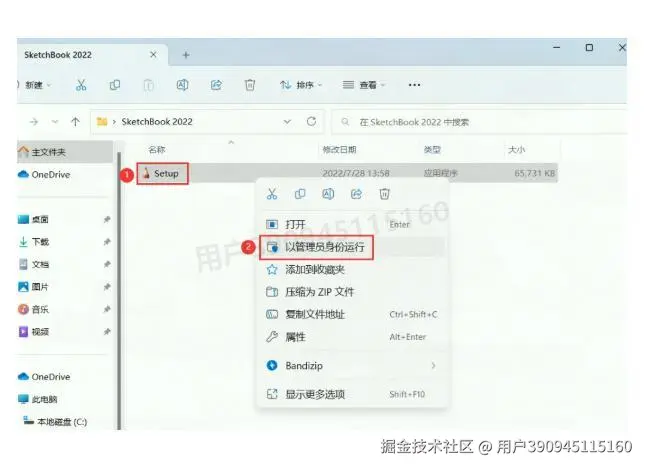This screenshot has width=645, height=468.
Task: Maximize the File Explorer window
Action: point(589,48)
